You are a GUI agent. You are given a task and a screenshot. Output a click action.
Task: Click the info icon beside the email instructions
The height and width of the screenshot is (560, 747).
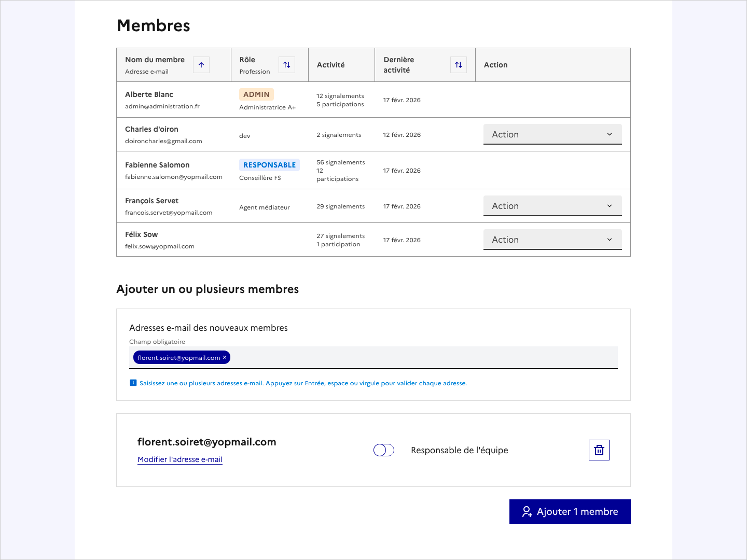pos(133,383)
